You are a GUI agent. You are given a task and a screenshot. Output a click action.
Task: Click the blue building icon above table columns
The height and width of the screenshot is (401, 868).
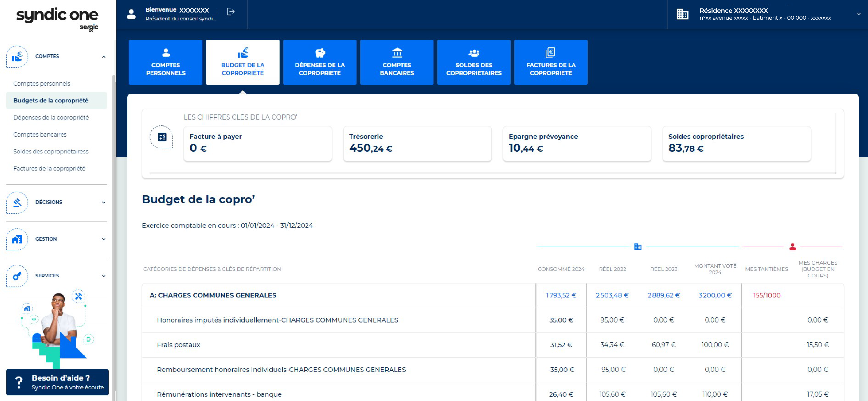(x=638, y=247)
